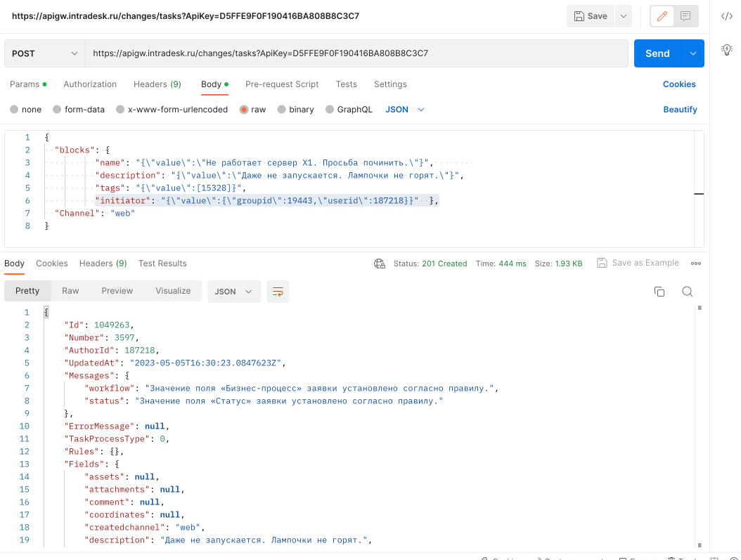
Task: Click the blue Send button
Action: pyautogui.click(x=658, y=53)
